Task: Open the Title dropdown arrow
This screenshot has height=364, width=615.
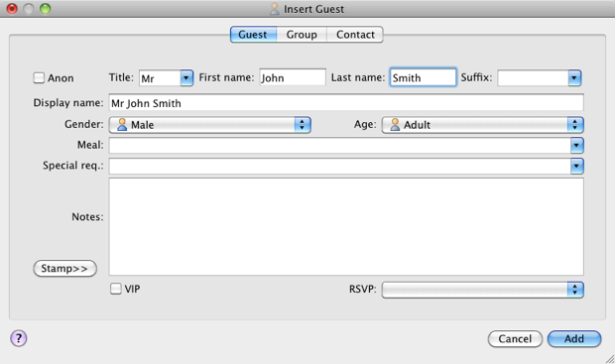Action: (186, 78)
